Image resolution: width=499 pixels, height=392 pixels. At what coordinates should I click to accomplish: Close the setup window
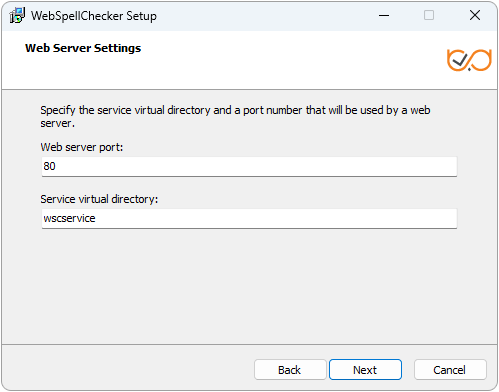point(475,15)
